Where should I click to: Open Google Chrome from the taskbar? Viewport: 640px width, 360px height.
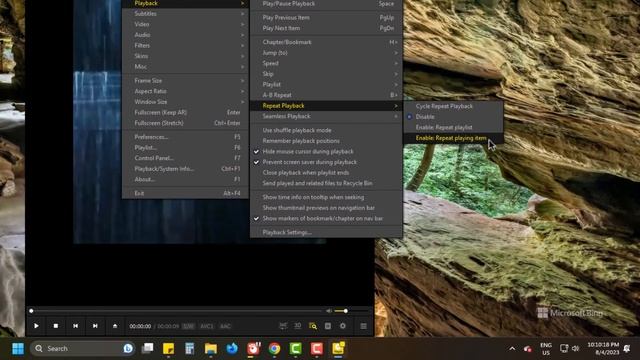tap(275, 349)
